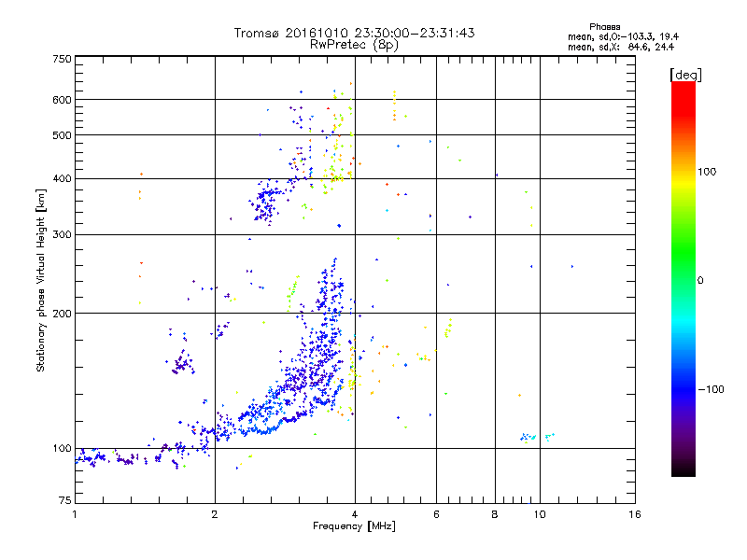Click the x-axis tick label "10"
Image resolution: width=747 pixels, height=560 pixels.
point(540,514)
